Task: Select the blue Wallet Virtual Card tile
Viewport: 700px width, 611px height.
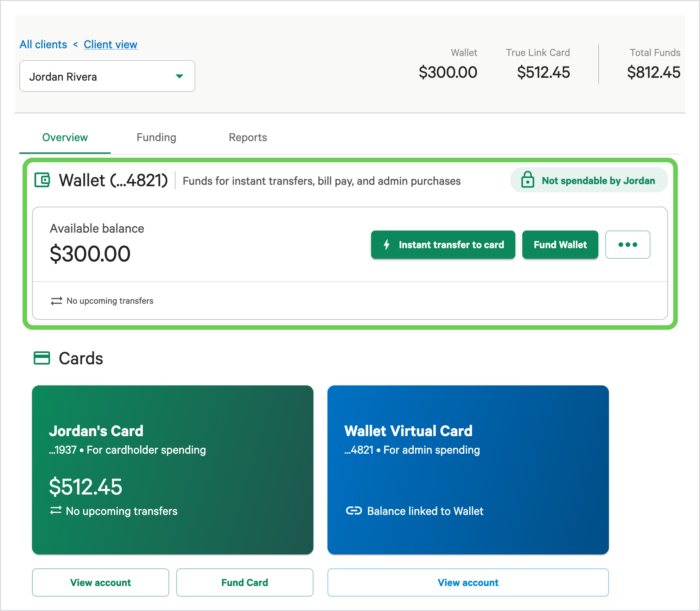Action: (x=468, y=470)
